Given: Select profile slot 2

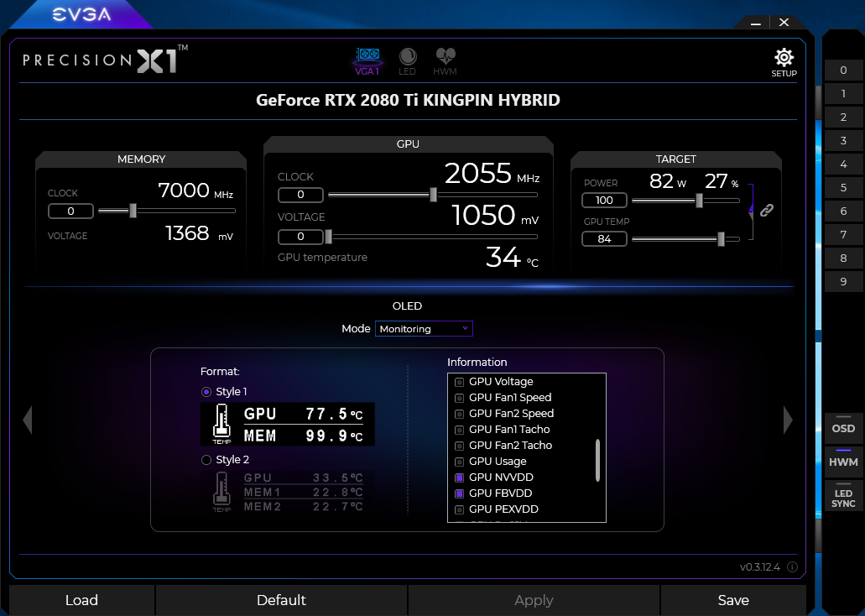Looking at the screenshot, I should pos(843,117).
